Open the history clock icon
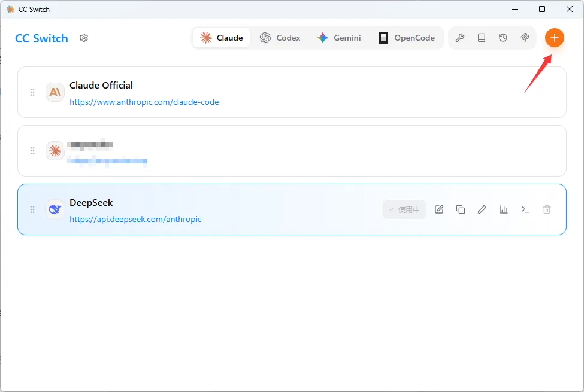 point(503,38)
